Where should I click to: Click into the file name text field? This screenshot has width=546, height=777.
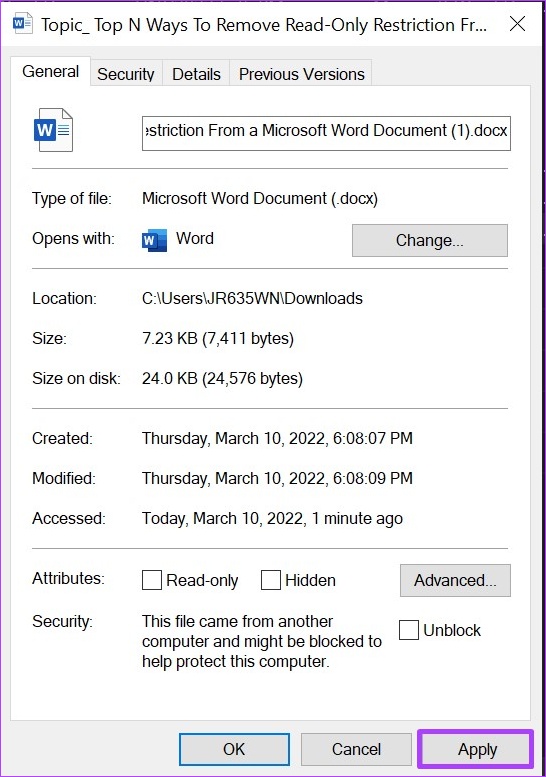tap(326, 133)
